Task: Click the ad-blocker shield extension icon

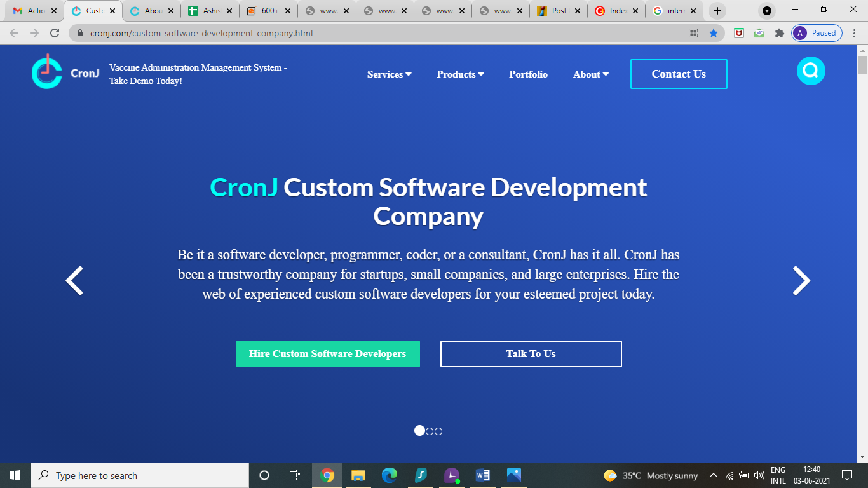Action: click(x=738, y=33)
